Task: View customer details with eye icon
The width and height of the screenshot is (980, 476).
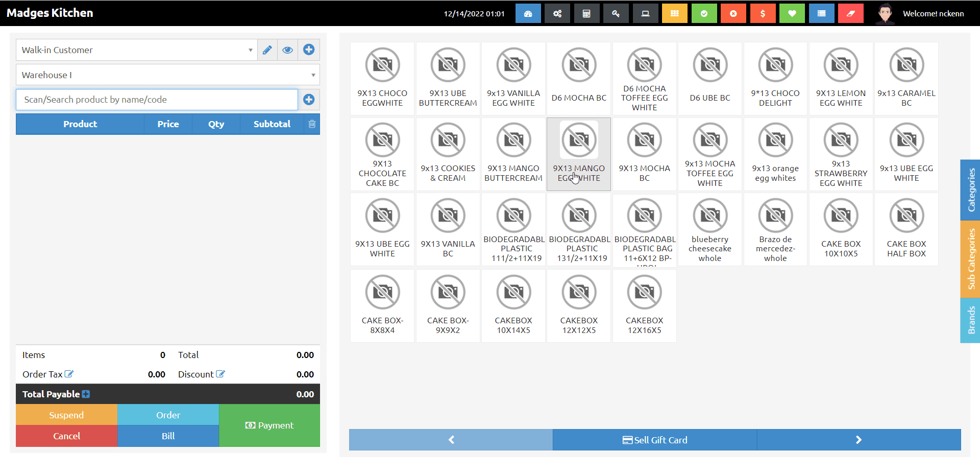Action: point(288,50)
